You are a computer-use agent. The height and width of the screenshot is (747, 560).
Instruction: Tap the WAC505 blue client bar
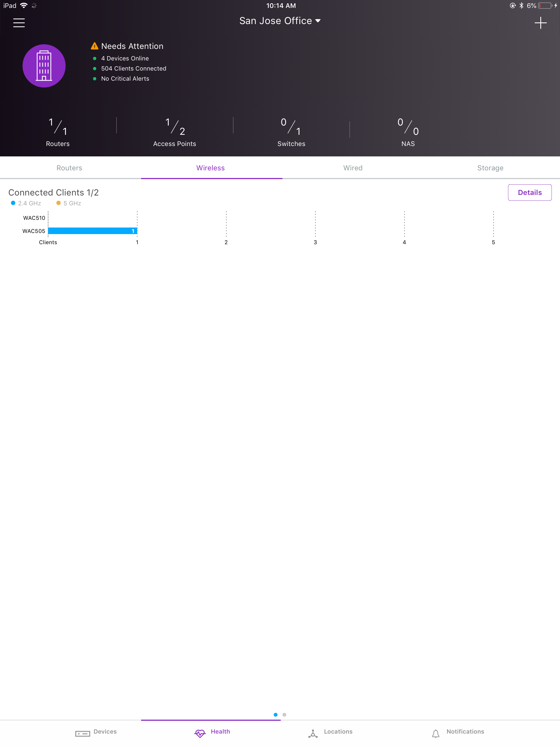tap(92, 231)
